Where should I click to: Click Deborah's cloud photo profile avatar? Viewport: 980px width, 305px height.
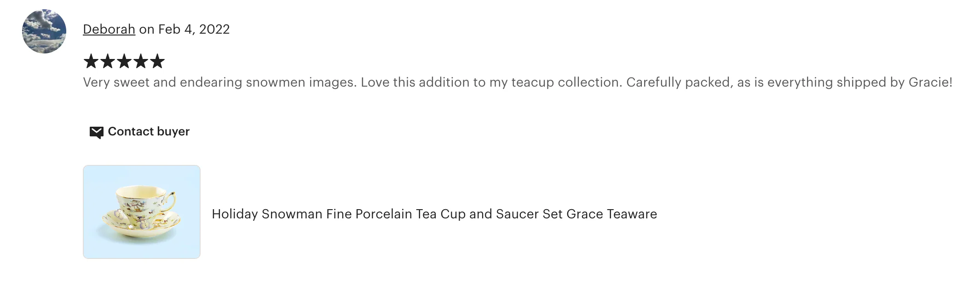(x=44, y=31)
